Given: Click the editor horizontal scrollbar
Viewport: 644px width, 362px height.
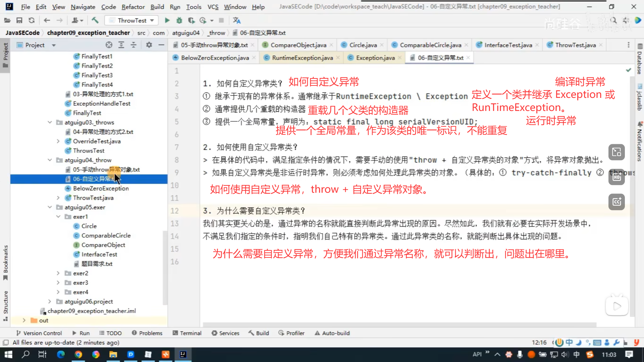Looking at the screenshot, I should pyautogui.click(x=399, y=324).
